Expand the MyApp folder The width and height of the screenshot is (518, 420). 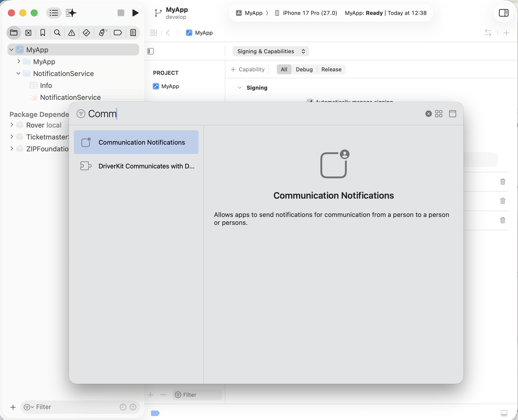click(x=19, y=61)
